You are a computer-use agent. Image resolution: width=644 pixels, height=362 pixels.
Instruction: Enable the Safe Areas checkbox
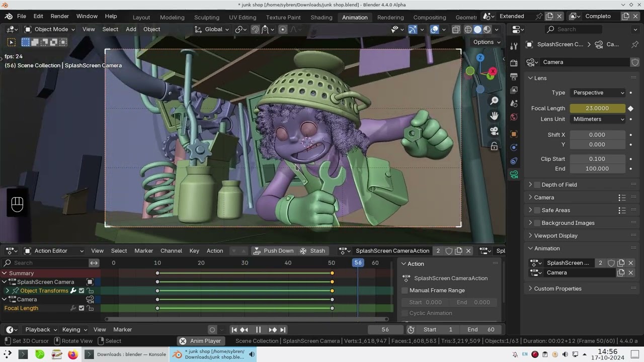[537, 210]
